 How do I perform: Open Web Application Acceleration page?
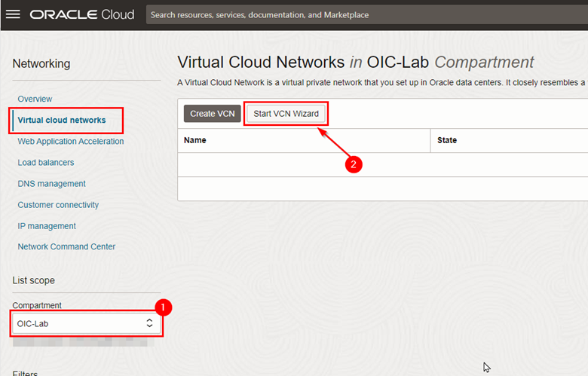click(71, 142)
